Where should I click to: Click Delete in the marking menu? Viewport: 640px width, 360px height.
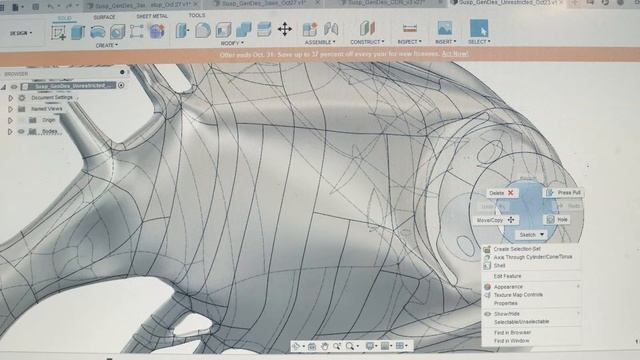click(x=502, y=193)
